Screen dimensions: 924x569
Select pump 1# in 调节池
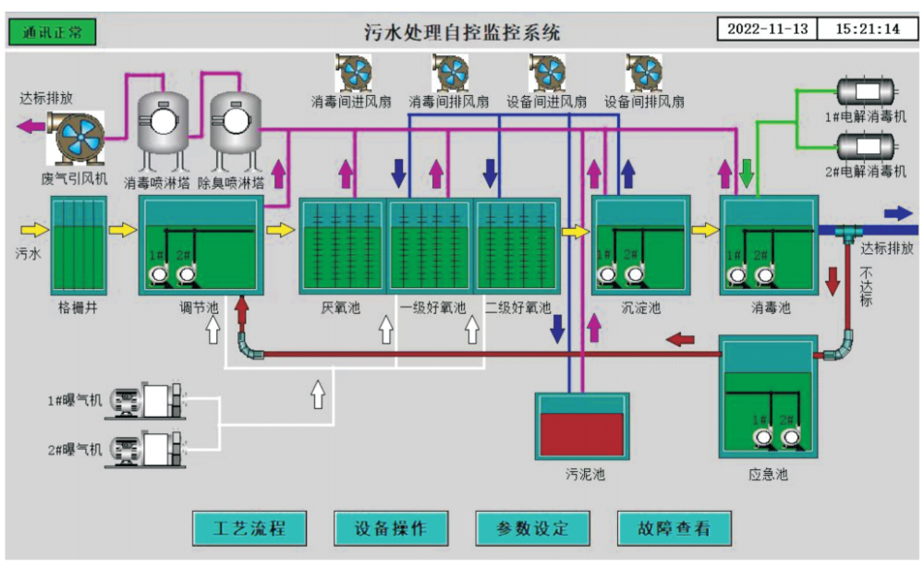point(157,274)
